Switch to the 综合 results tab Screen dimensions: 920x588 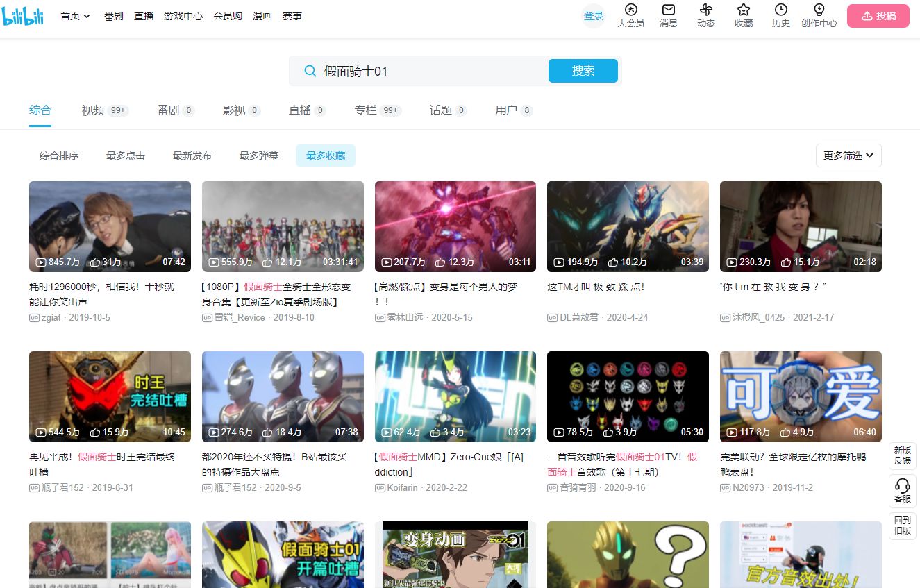pos(40,110)
